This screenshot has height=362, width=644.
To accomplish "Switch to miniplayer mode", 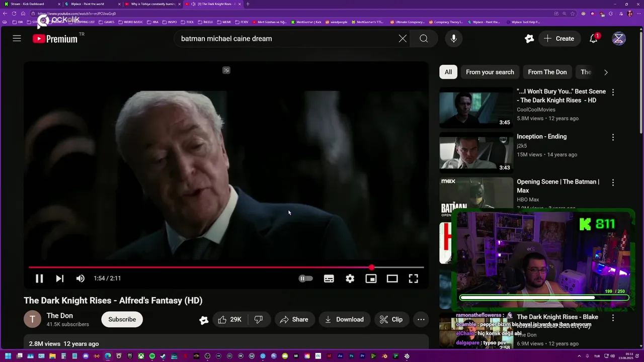I will [371, 279].
